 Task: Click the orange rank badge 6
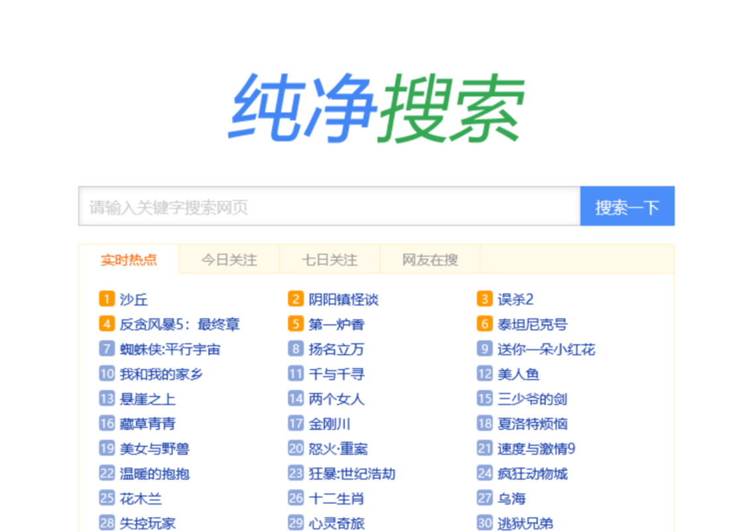(485, 324)
